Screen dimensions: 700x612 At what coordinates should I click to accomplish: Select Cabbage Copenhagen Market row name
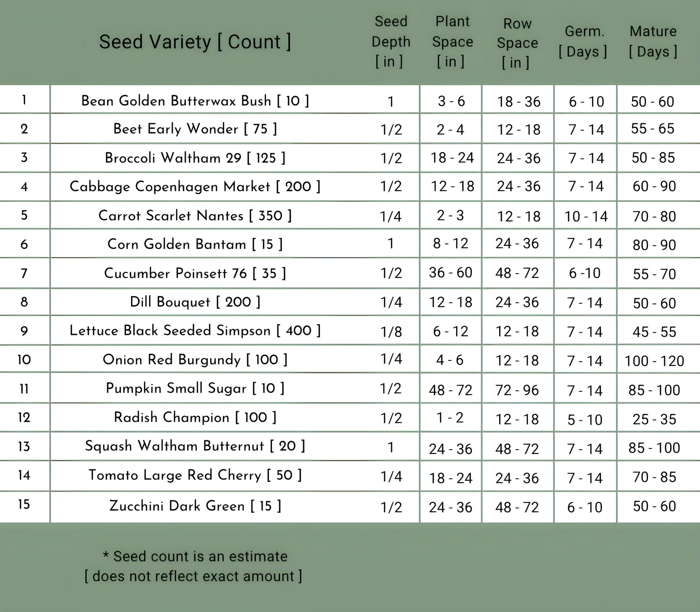[195, 186]
